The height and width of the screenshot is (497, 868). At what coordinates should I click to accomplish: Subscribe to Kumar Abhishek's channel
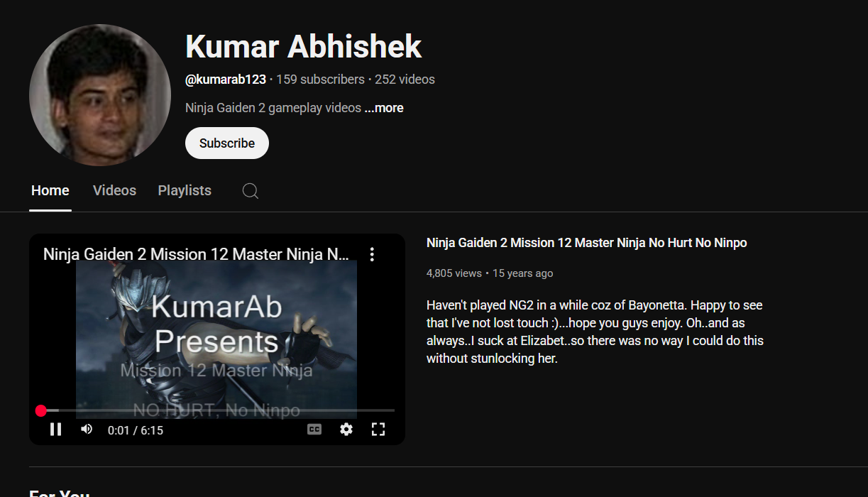pyautogui.click(x=227, y=143)
